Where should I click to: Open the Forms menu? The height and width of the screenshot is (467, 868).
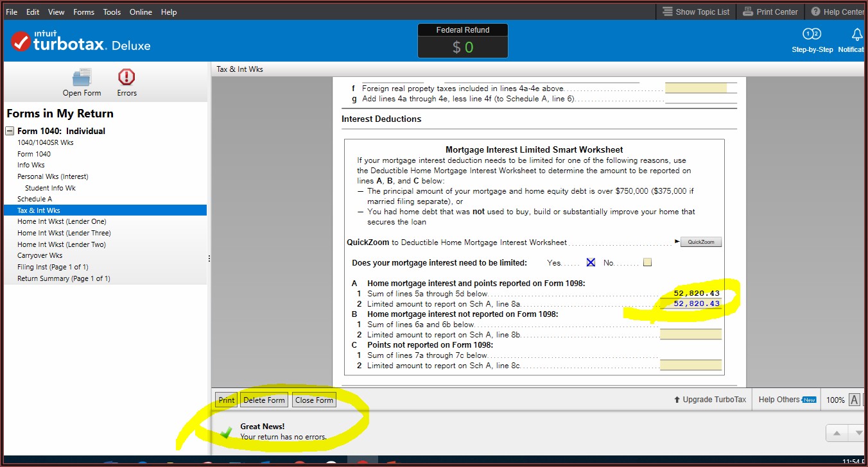pos(83,12)
